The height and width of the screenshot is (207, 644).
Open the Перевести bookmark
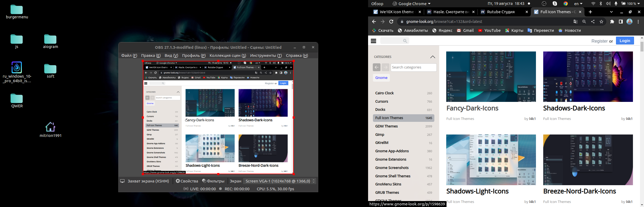(x=541, y=30)
